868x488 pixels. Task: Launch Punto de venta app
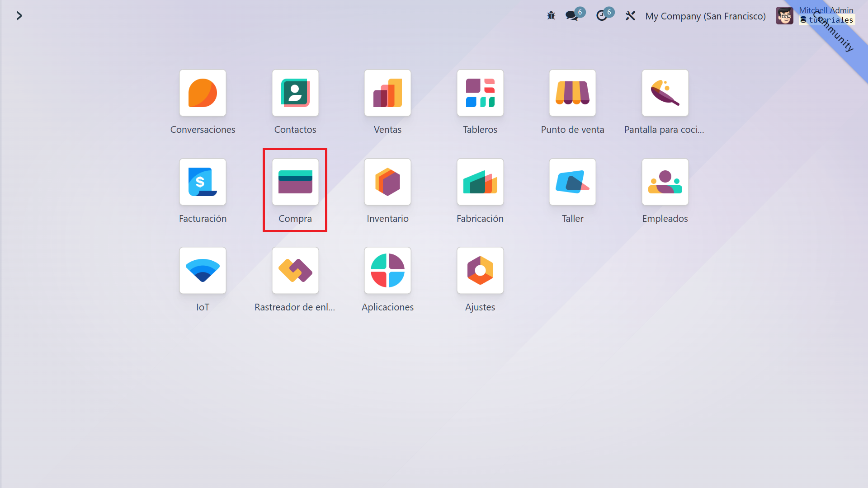(x=572, y=93)
